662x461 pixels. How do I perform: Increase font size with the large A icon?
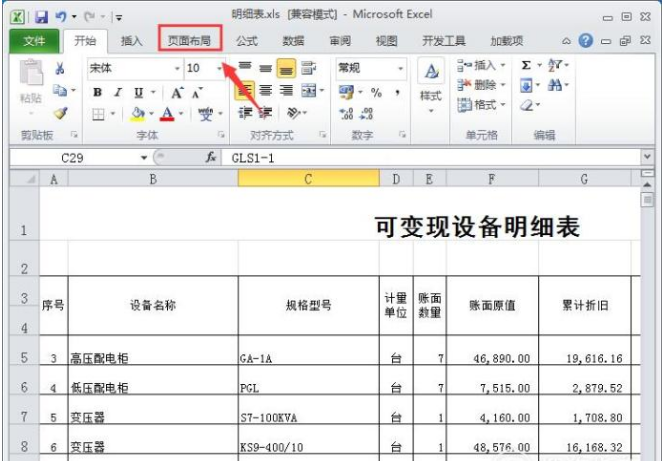click(177, 92)
